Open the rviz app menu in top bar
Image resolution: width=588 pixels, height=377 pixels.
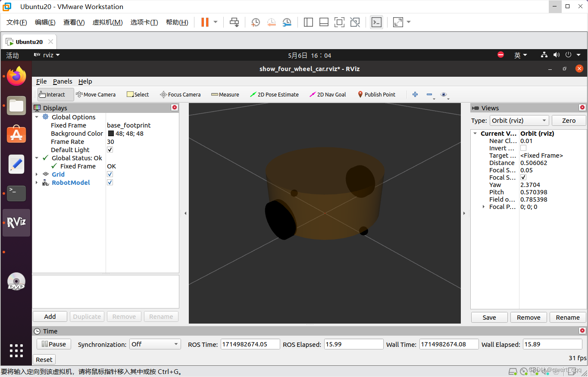click(47, 55)
